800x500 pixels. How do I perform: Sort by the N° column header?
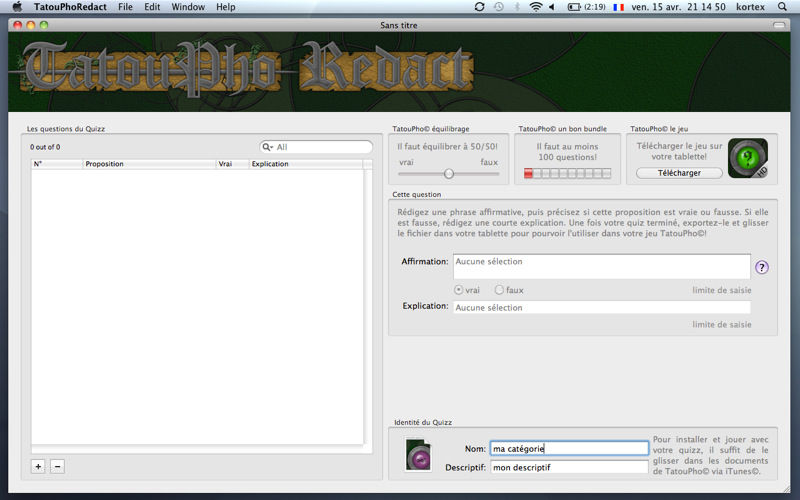pyautogui.click(x=57, y=164)
